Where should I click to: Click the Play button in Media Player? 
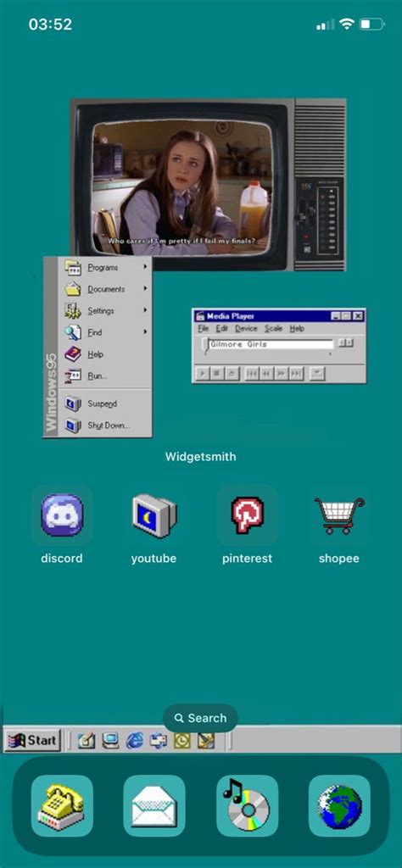click(x=202, y=374)
